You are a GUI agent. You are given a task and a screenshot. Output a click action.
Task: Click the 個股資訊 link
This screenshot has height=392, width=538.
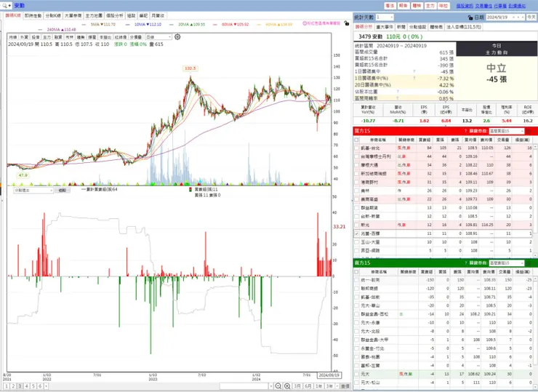465,6
